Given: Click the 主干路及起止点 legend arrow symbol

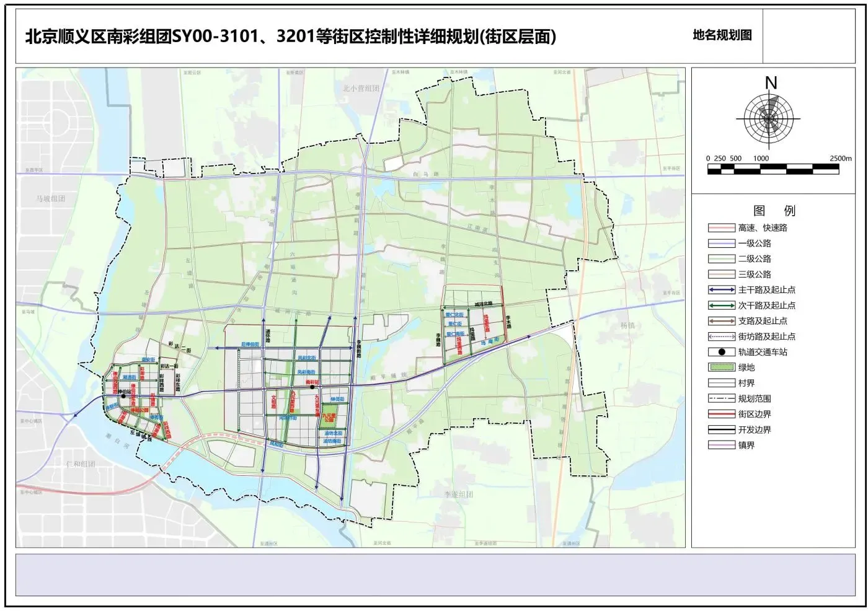Looking at the screenshot, I should click(x=721, y=290).
